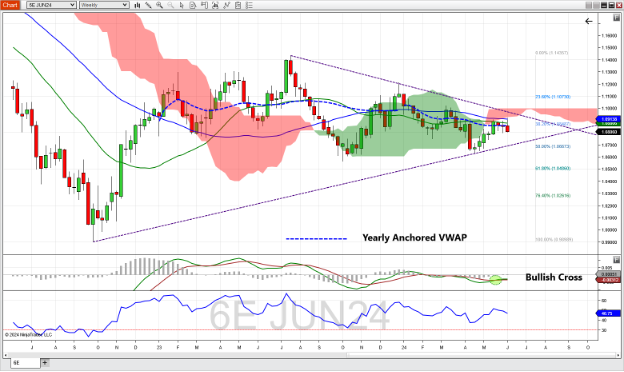Click the 1.00000 price axis label
The height and width of the screenshot is (372, 624).
point(609,230)
